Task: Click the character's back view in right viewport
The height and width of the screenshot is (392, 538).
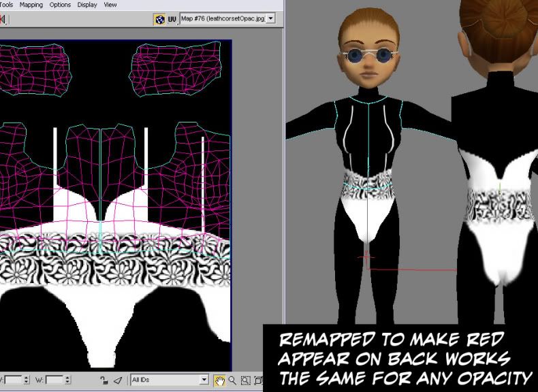Action: pyautogui.click(x=498, y=165)
